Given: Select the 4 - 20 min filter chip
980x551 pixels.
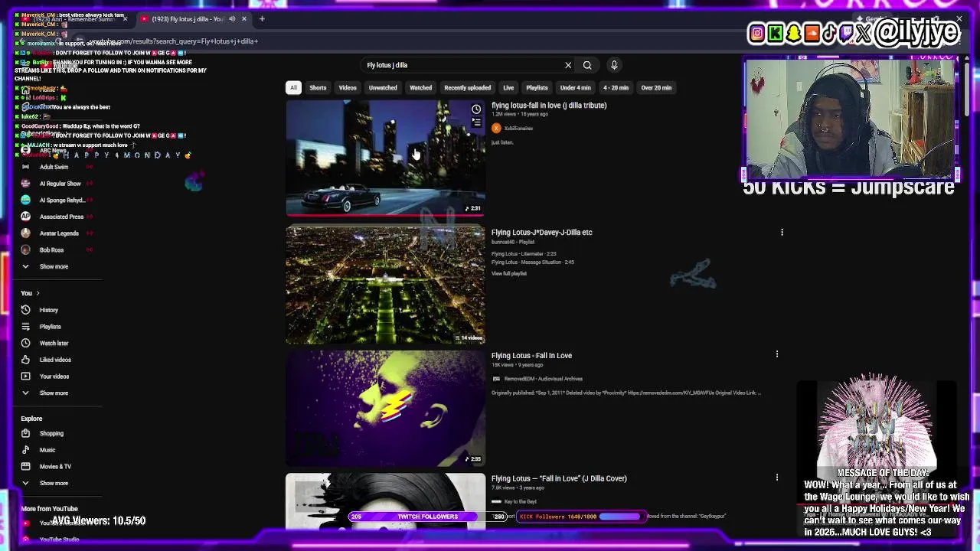Looking at the screenshot, I should 616,88.
